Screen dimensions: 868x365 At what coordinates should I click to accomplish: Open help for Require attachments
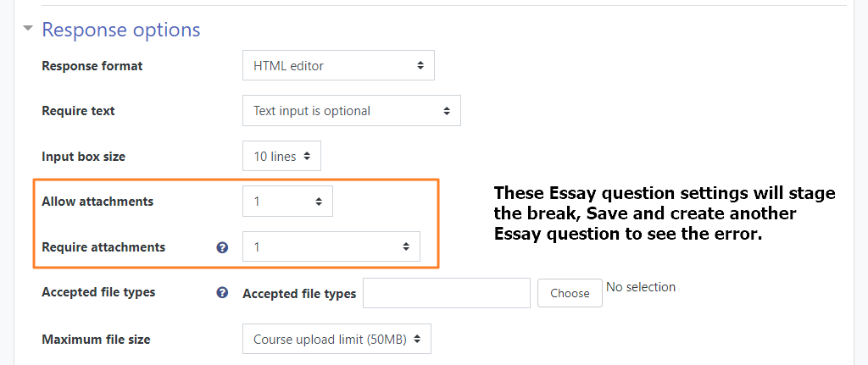pos(223,247)
